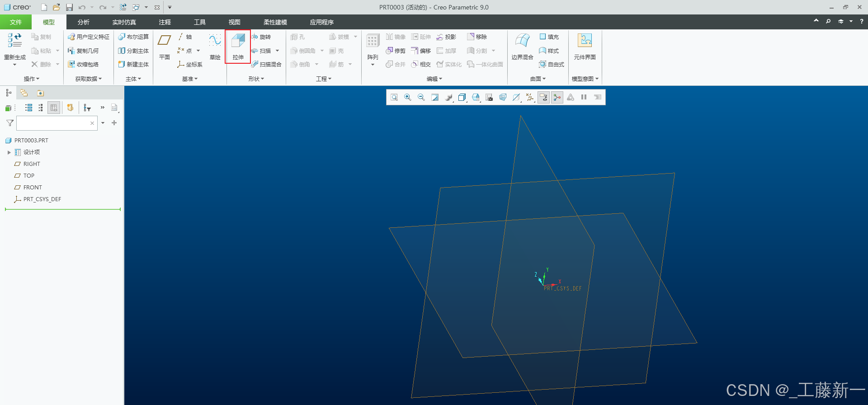Toggle spin center display in graphics toolbar
The width and height of the screenshot is (868, 405).
pos(557,97)
